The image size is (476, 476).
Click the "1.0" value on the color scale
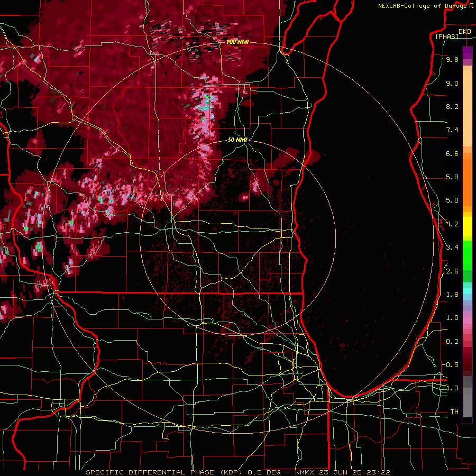coord(452,318)
